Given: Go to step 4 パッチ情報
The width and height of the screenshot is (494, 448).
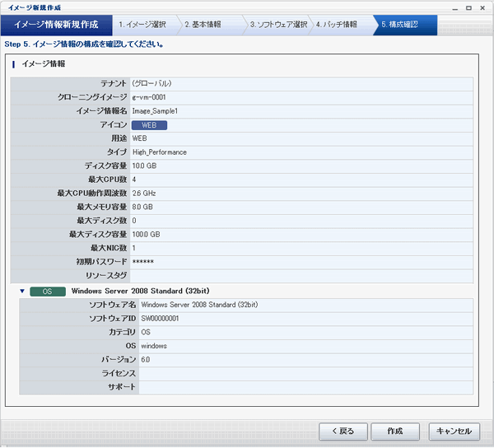Looking at the screenshot, I should click(337, 25).
